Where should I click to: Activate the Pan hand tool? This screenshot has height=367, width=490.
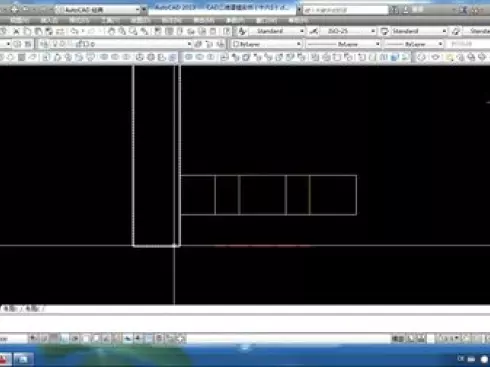point(111,31)
